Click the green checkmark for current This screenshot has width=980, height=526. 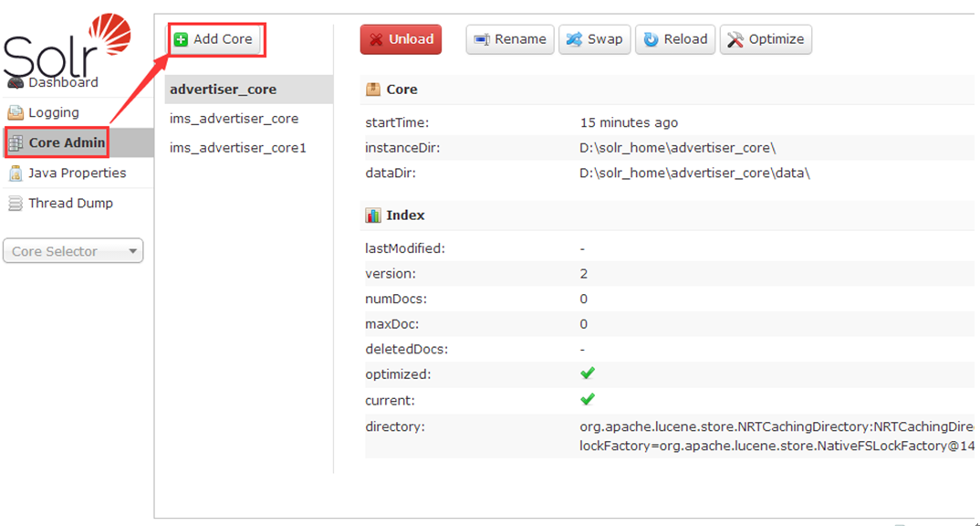tap(588, 399)
